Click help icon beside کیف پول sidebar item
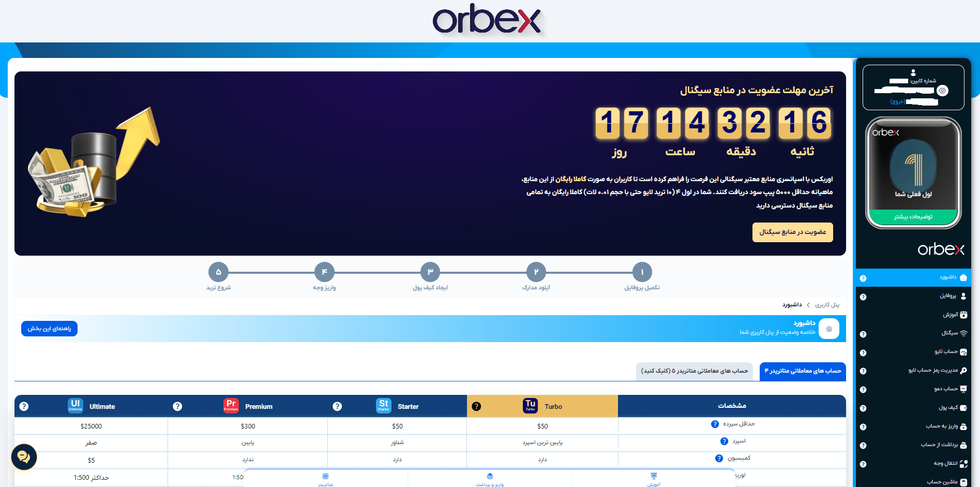The width and height of the screenshot is (980, 487). 863,408
